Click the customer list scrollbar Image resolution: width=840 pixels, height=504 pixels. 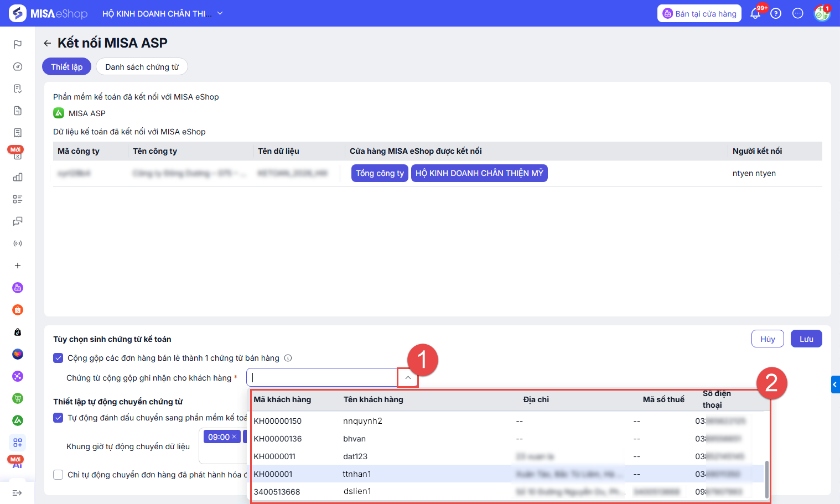[767, 479]
